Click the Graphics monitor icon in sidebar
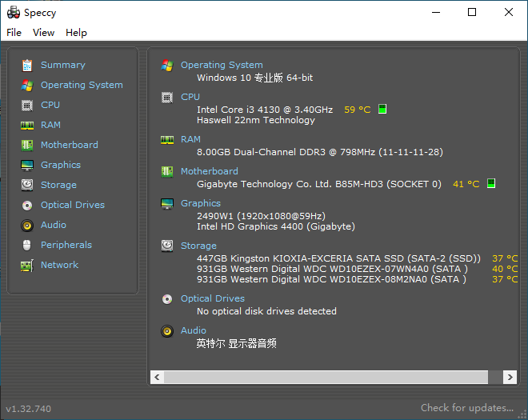 [27, 166]
